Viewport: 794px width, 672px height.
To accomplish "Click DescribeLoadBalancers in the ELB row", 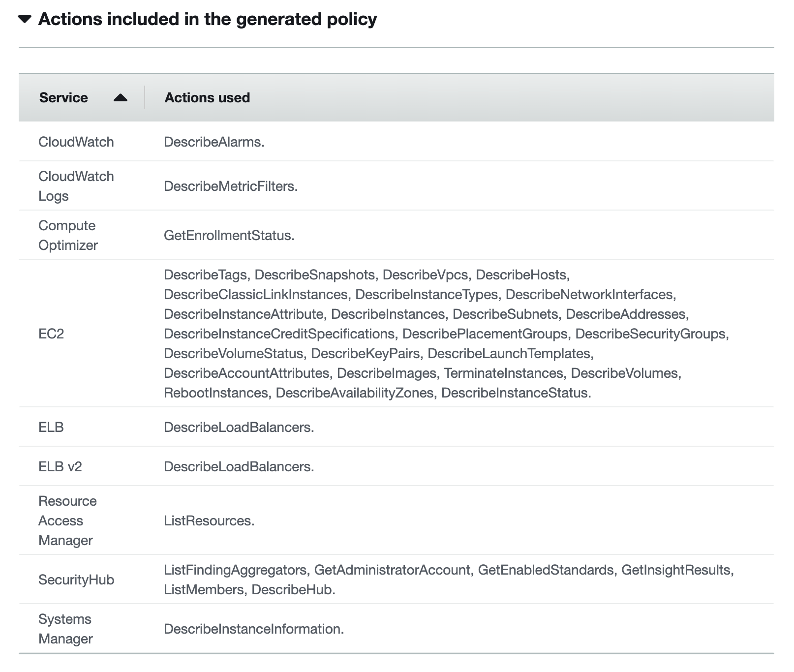I will coord(239,427).
